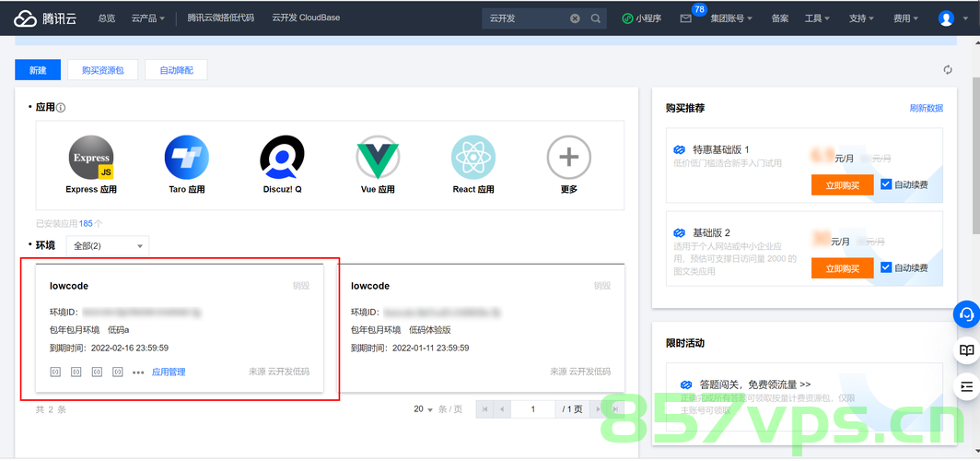Image resolution: width=980 pixels, height=461 pixels.
Task: Click the 小程序 icon link
Action: click(x=642, y=18)
